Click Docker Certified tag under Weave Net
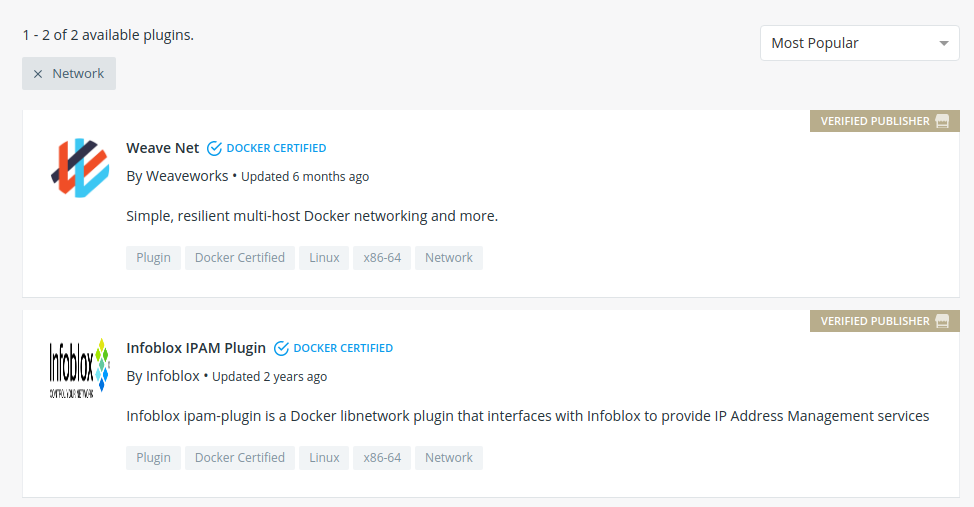The image size is (974, 507). click(x=240, y=258)
